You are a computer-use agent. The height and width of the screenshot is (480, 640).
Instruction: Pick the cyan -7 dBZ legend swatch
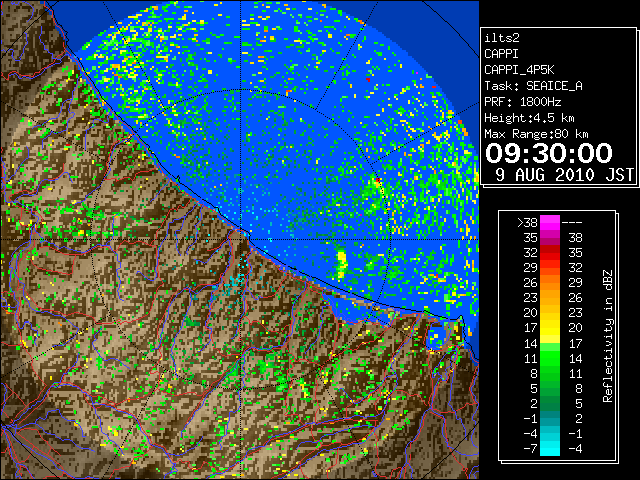click(550, 448)
